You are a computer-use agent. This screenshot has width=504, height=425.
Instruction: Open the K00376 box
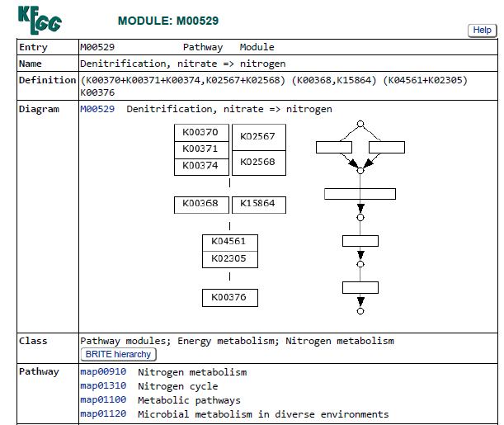point(230,298)
